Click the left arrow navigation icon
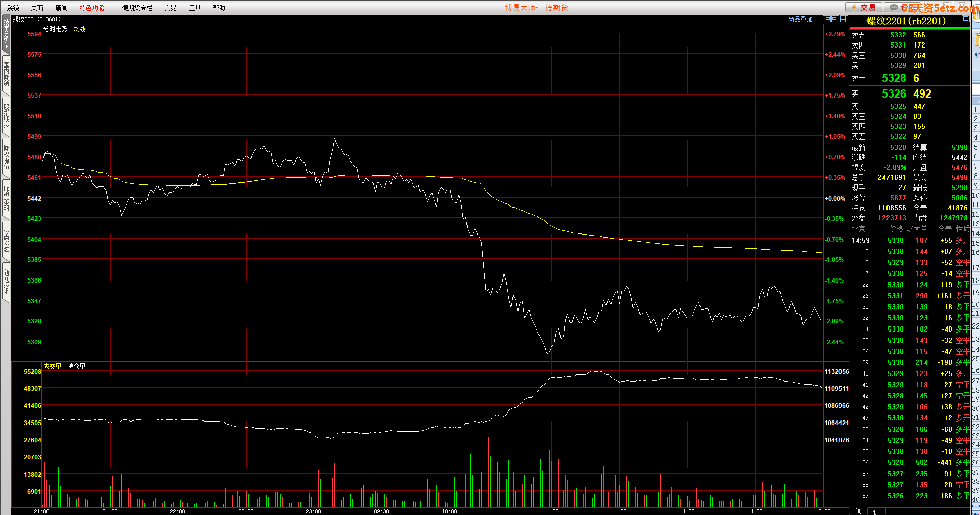 coord(827,19)
